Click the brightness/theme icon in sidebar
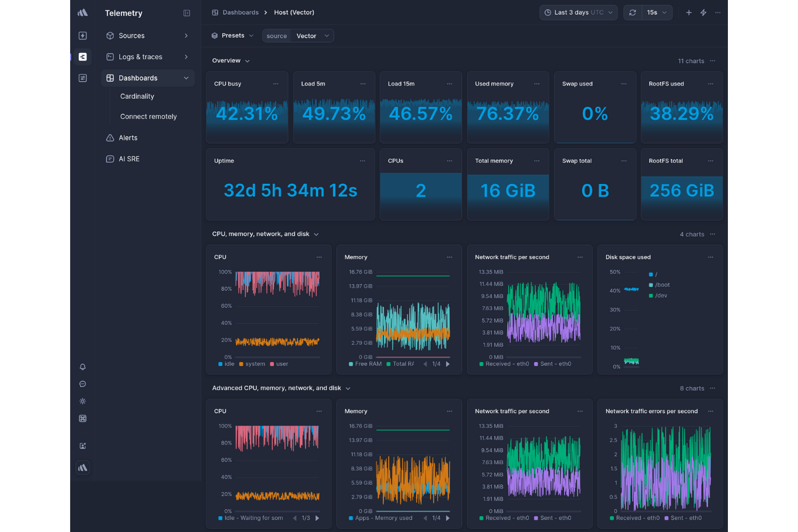The height and width of the screenshot is (532, 798). tap(82, 400)
